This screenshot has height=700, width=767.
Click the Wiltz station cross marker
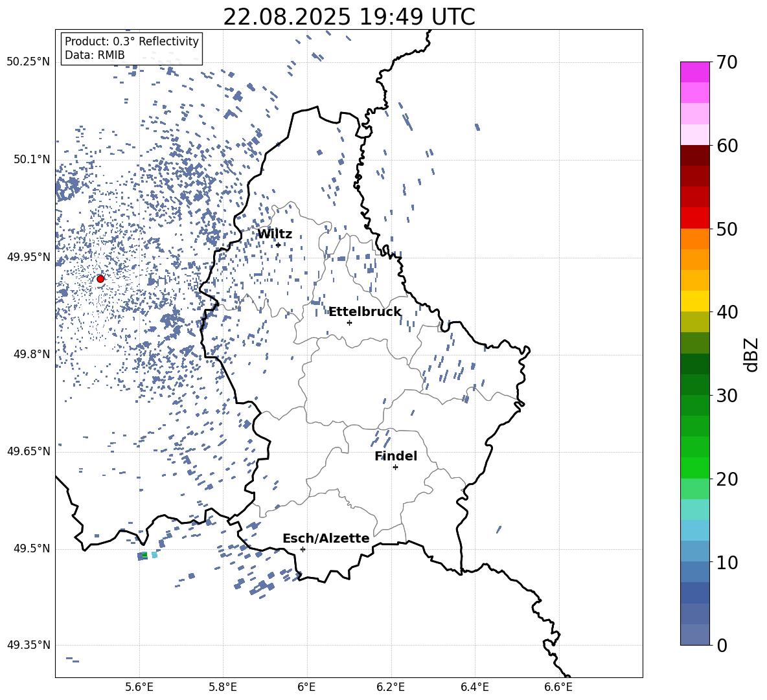click(x=278, y=245)
